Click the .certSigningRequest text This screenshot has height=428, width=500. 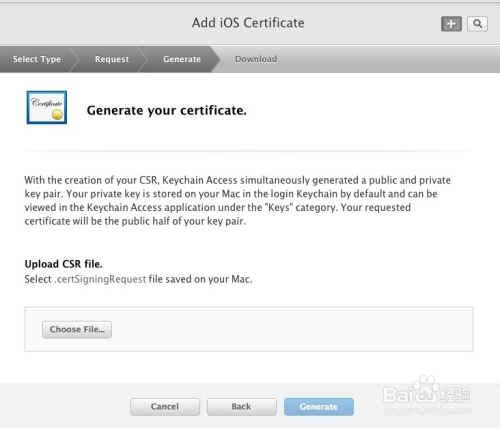(100, 279)
